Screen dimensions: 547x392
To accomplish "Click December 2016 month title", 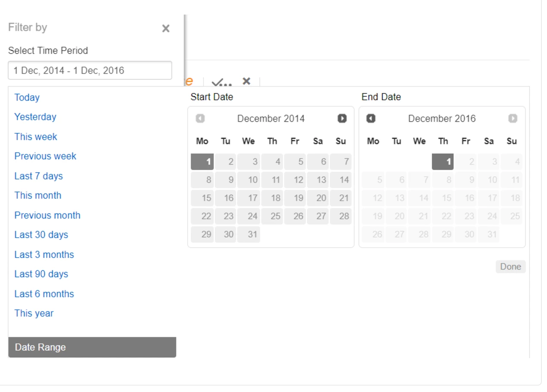I will [442, 119].
